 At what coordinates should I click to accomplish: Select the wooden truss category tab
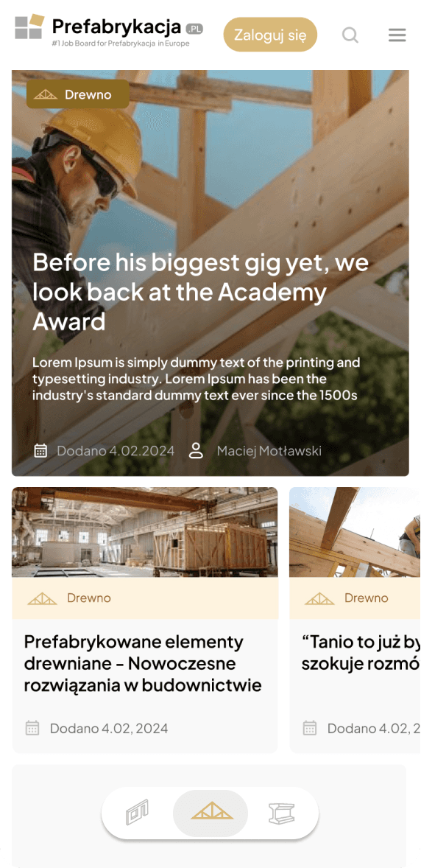click(211, 813)
